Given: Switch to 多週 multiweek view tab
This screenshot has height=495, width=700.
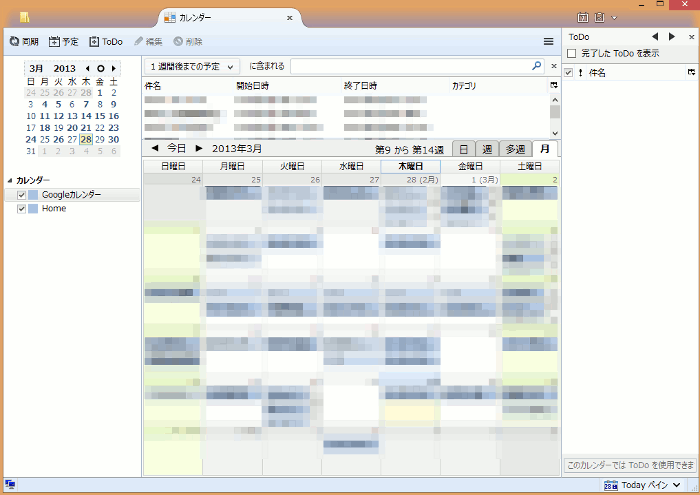Looking at the screenshot, I should point(514,148).
